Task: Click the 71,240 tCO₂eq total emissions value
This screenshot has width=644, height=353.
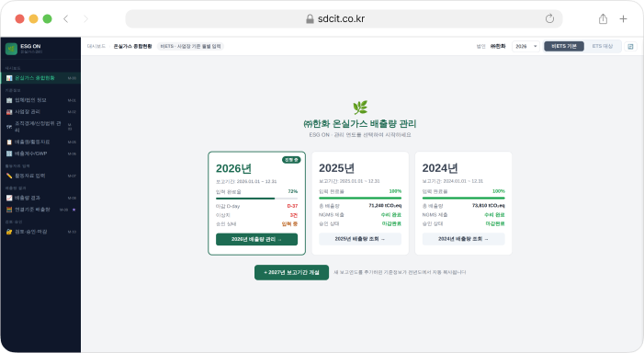Action: 385,206
